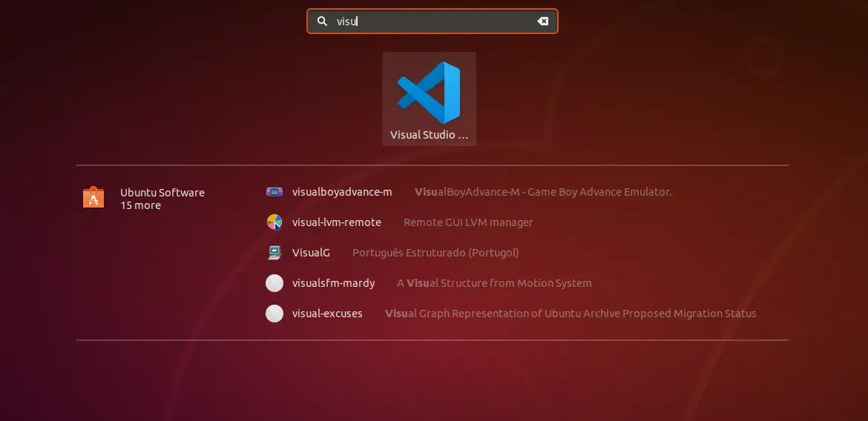This screenshot has height=421, width=868.
Task: Select the visual-lvm-remote result name
Action: (x=337, y=222)
